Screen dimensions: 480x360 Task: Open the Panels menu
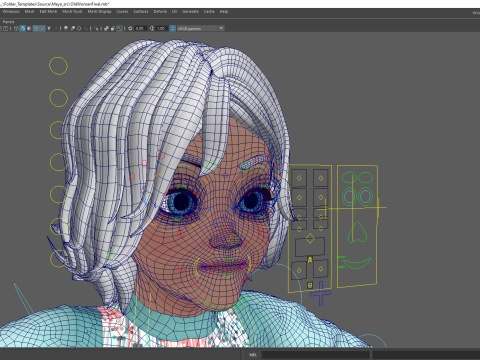coord(8,22)
